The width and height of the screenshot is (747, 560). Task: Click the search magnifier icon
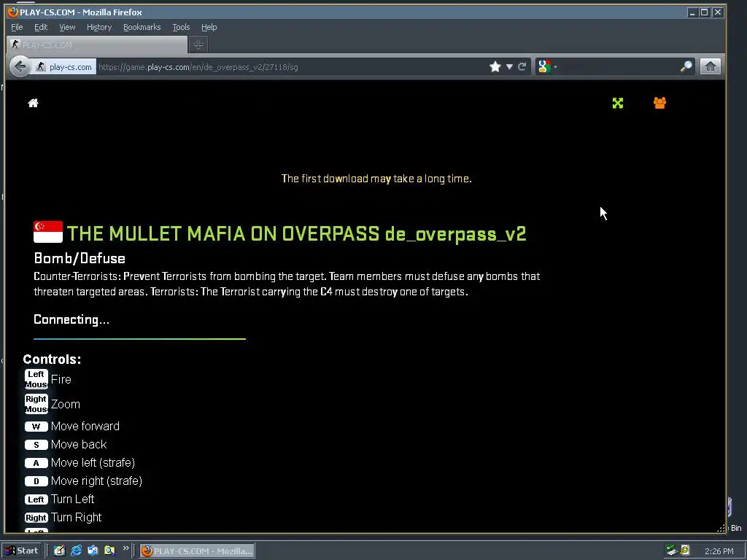pos(686,66)
